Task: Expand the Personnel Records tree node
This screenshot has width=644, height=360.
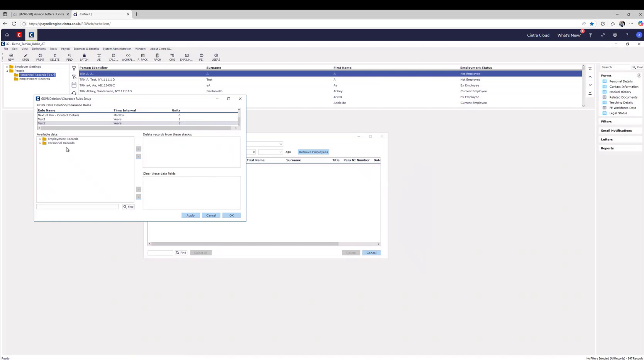Action: (40, 143)
